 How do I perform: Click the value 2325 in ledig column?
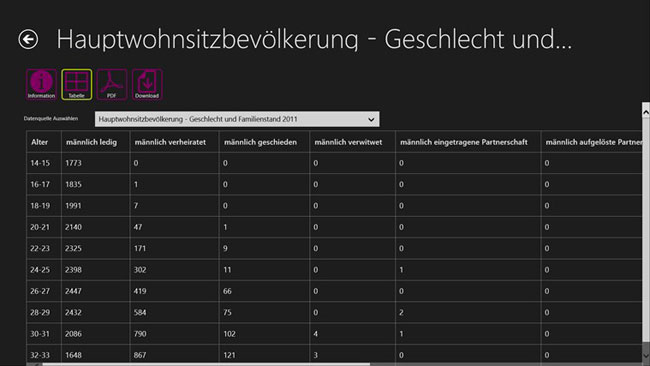tap(73, 249)
